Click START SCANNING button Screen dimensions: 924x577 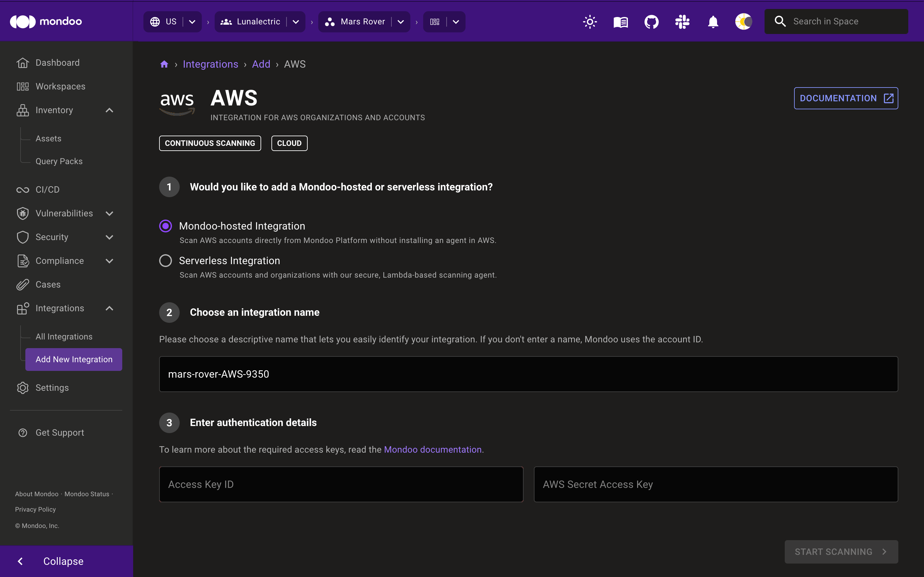pos(841,551)
